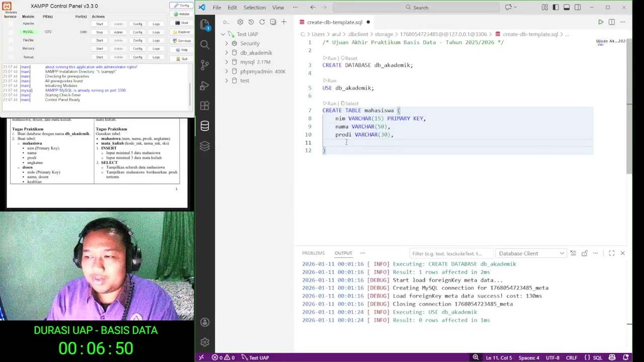
Task: Open the Selection menu
Action: pos(255,8)
